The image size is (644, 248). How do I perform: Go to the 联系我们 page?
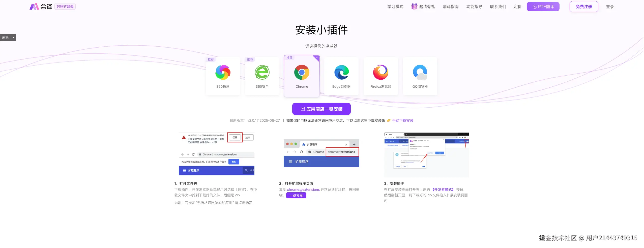498,7
